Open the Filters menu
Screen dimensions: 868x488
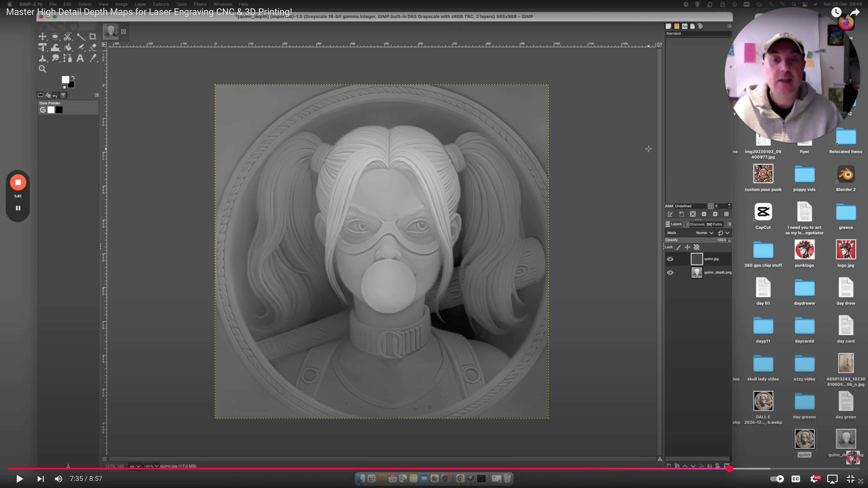coord(200,4)
